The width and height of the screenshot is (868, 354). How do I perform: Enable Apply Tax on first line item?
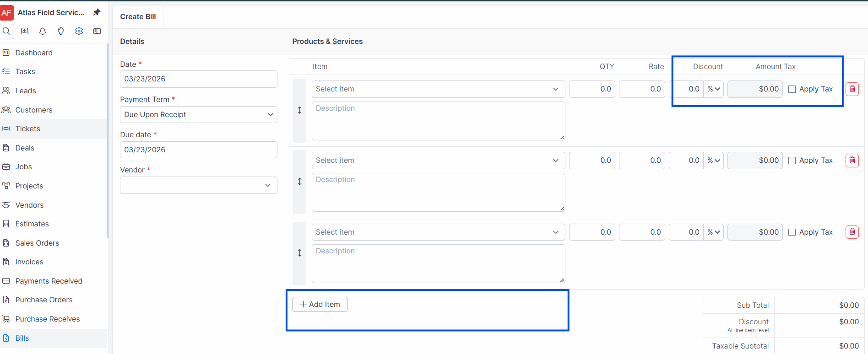click(x=792, y=89)
